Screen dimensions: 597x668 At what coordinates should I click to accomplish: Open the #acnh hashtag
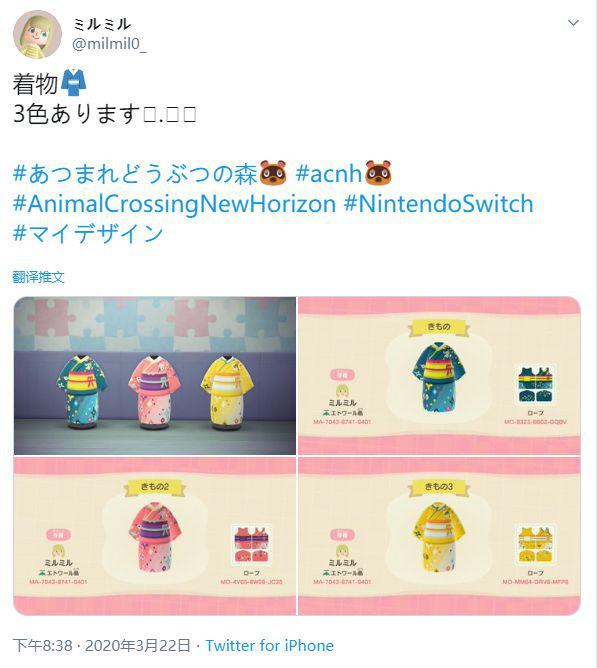(329, 174)
